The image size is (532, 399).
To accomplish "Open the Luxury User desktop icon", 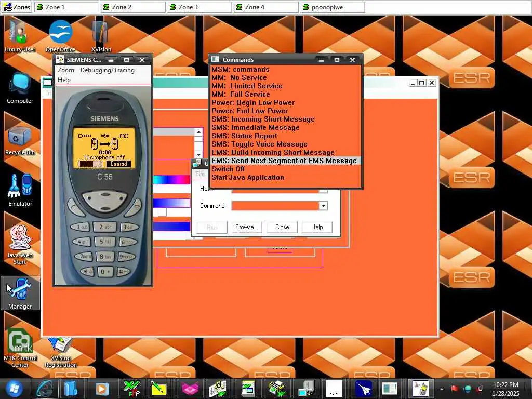I will (x=20, y=36).
